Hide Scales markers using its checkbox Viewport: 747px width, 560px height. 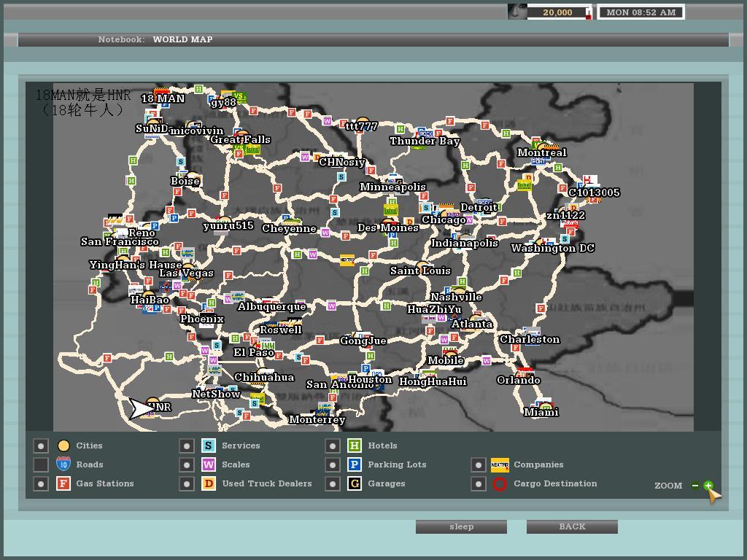(187, 464)
